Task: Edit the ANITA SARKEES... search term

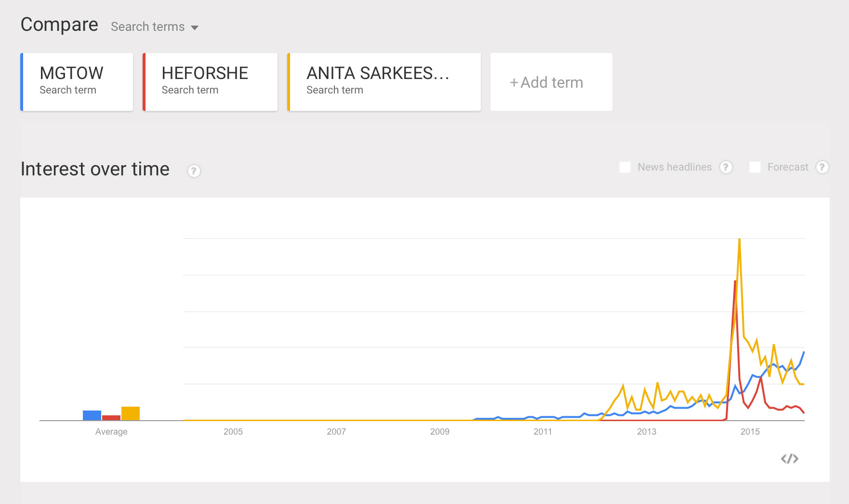Action: tap(385, 82)
